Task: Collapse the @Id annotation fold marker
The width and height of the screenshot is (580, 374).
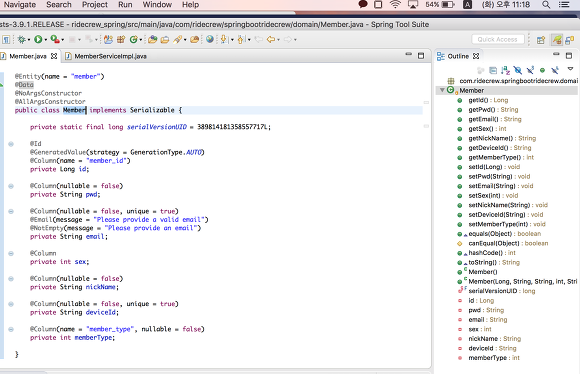Action: coord(11,144)
